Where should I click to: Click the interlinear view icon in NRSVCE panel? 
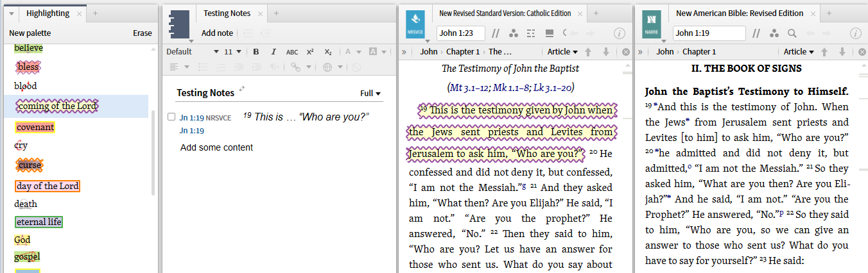tap(531, 33)
